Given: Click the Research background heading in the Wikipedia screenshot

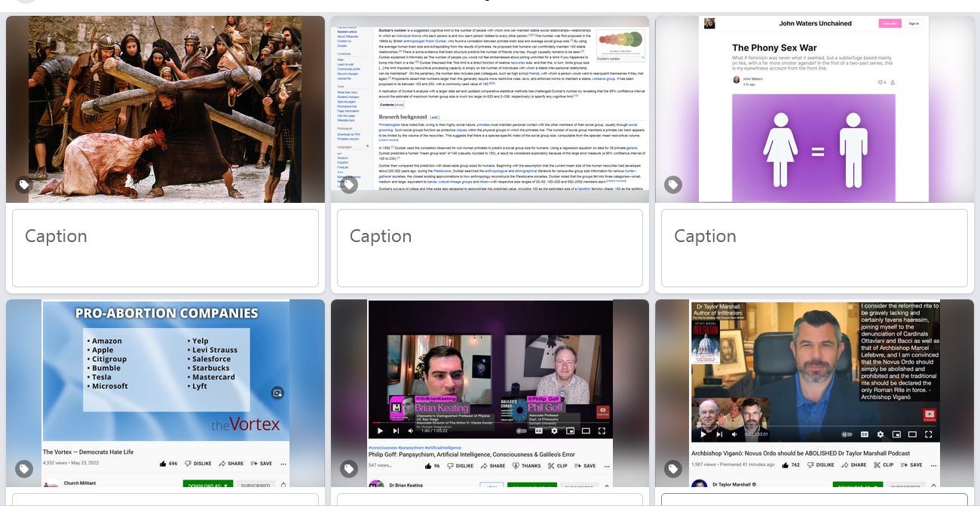Looking at the screenshot, I should coord(403,117).
